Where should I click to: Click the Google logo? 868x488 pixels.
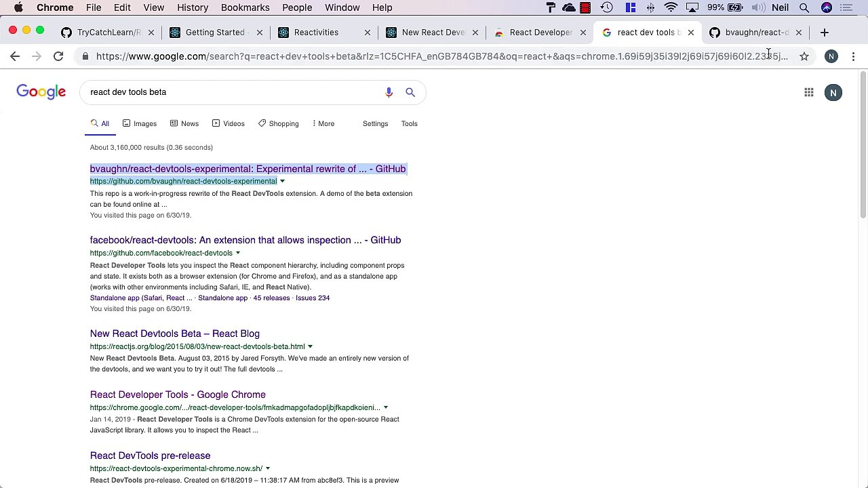pos(41,92)
